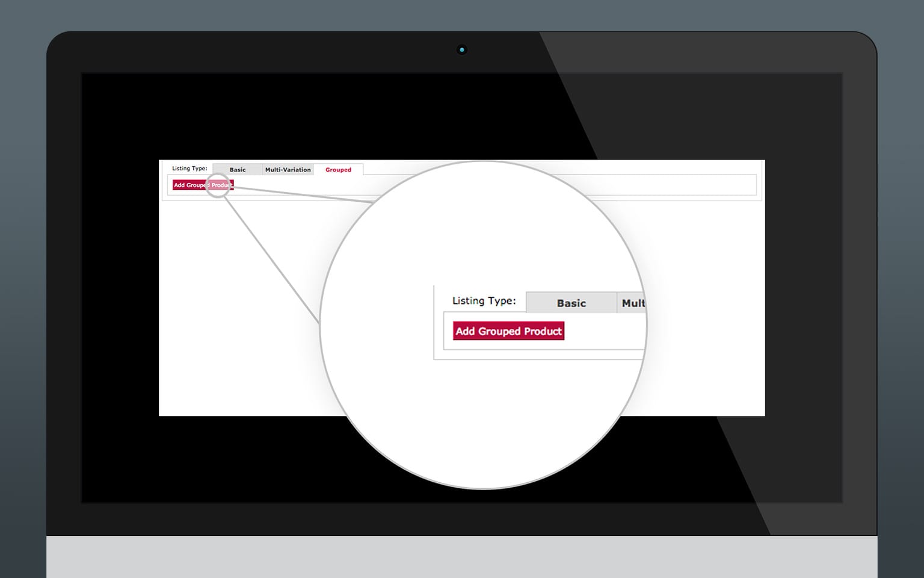This screenshot has width=924, height=578.
Task: Click the Basic tab inside the magnified circle
Action: coord(570,303)
